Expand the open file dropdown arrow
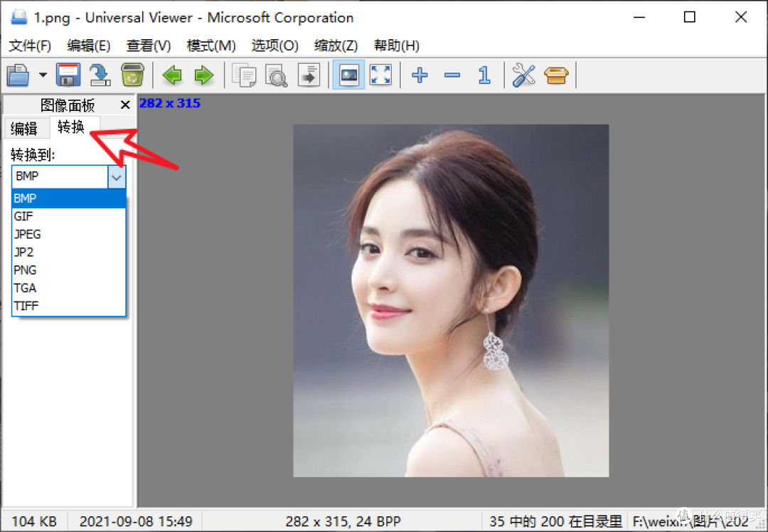 point(43,75)
